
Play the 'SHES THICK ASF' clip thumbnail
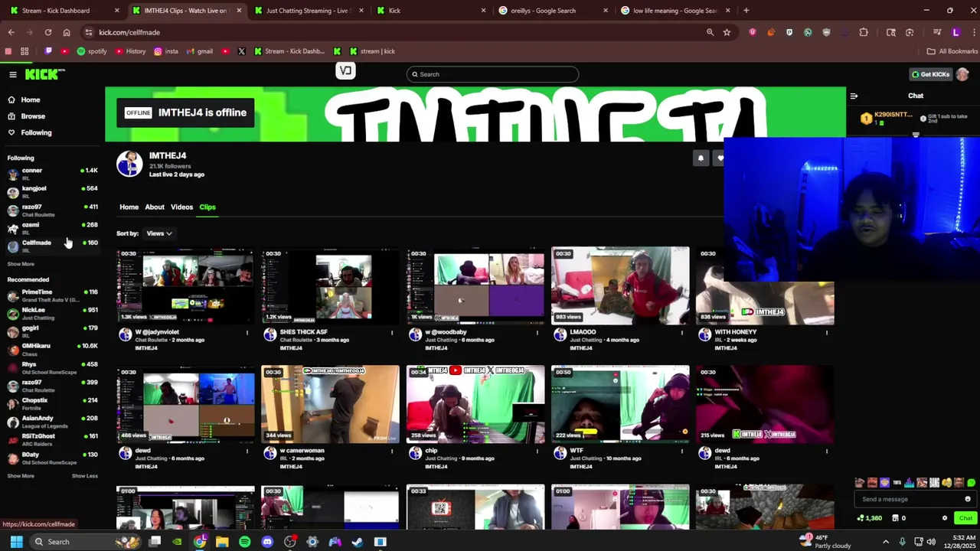click(330, 285)
